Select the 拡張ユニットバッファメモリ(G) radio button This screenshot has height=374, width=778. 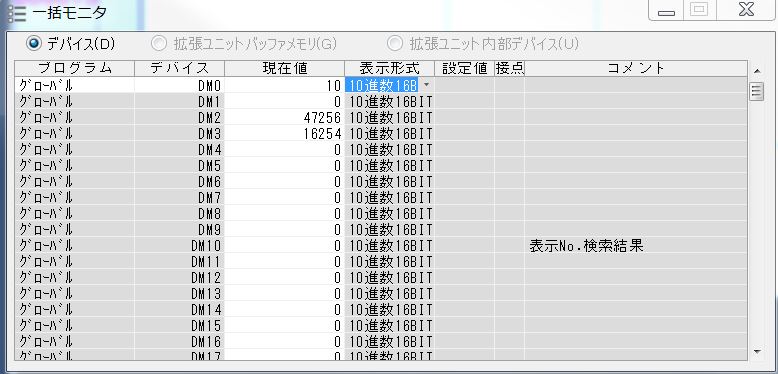point(159,44)
